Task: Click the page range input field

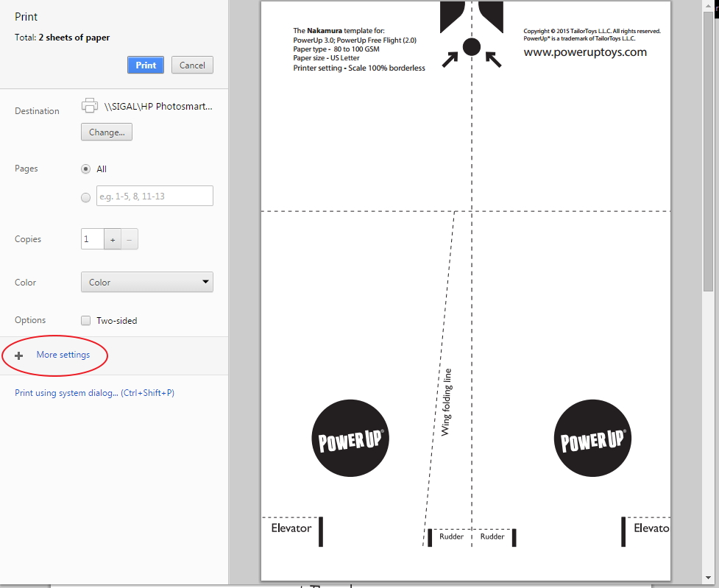Action: tap(155, 196)
